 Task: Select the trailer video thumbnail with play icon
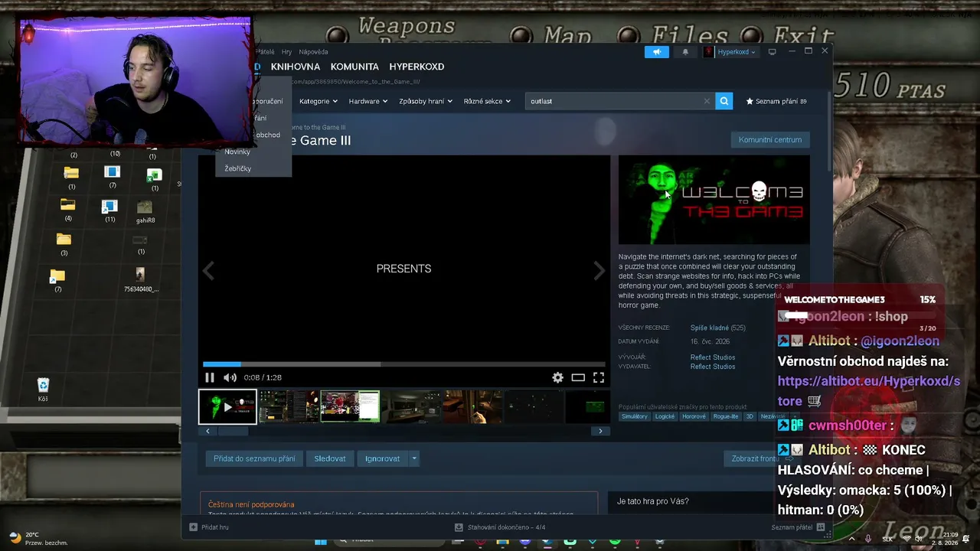pyautogui.click(x=227, y=406)
